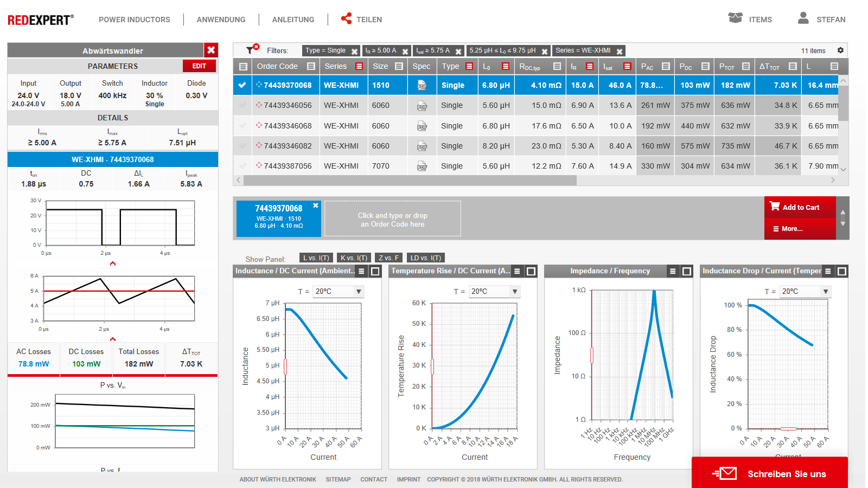Remove the inductance range filter
The height and width of the screenshot is (488, 868).
point(545,52)
